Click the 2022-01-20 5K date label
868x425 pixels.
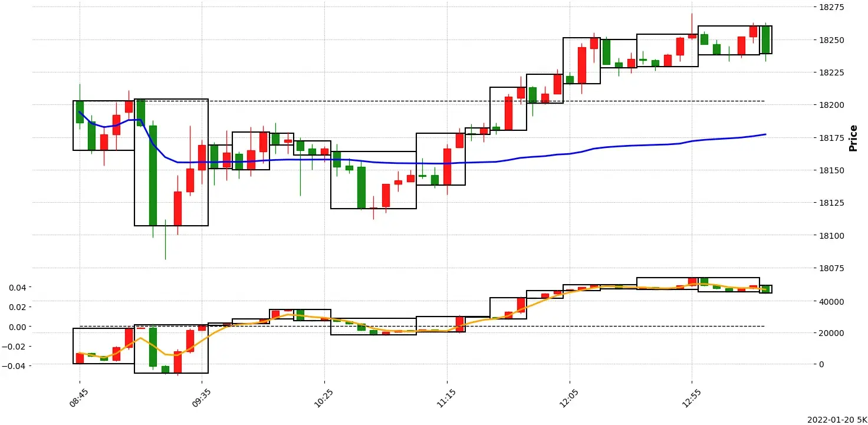[837, 420]
